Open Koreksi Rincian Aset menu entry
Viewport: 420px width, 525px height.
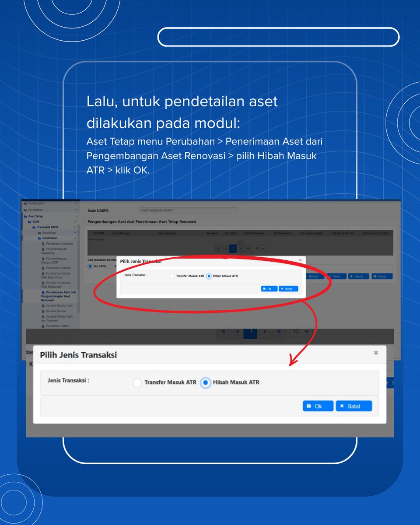pos(57,305)
